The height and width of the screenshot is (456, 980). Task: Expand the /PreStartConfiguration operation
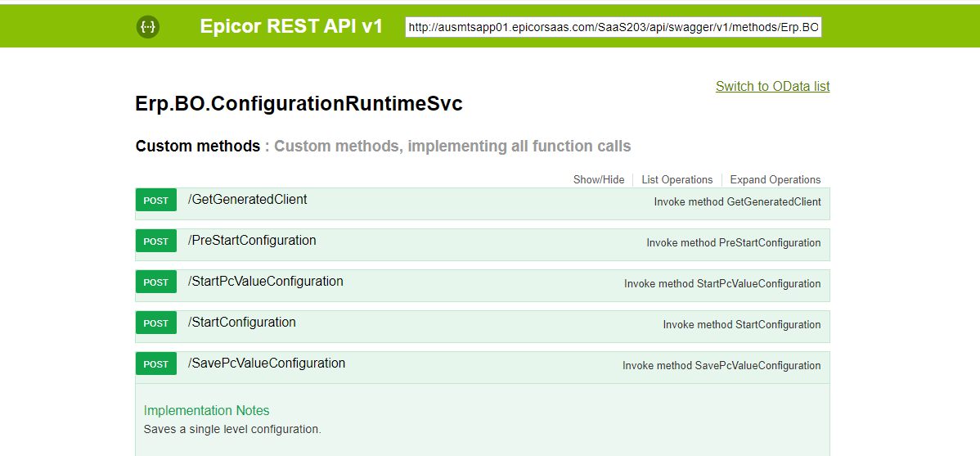click(252, 240)
